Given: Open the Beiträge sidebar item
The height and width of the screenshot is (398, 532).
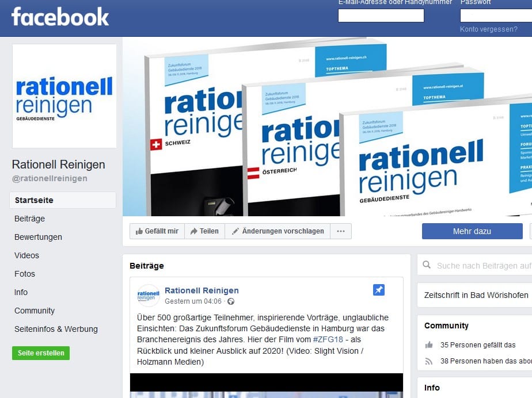Looking at the screenshot, I should click(x=29, y=219).
